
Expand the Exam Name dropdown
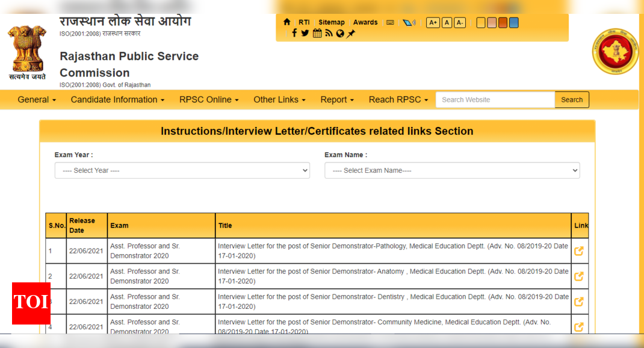[x=452, y=170]
